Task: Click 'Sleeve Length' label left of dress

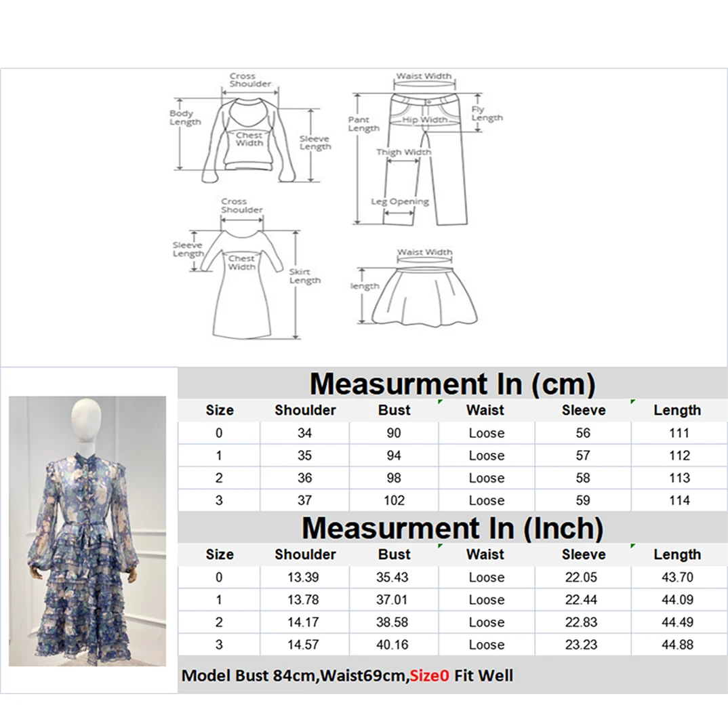Action: [188, 249]
